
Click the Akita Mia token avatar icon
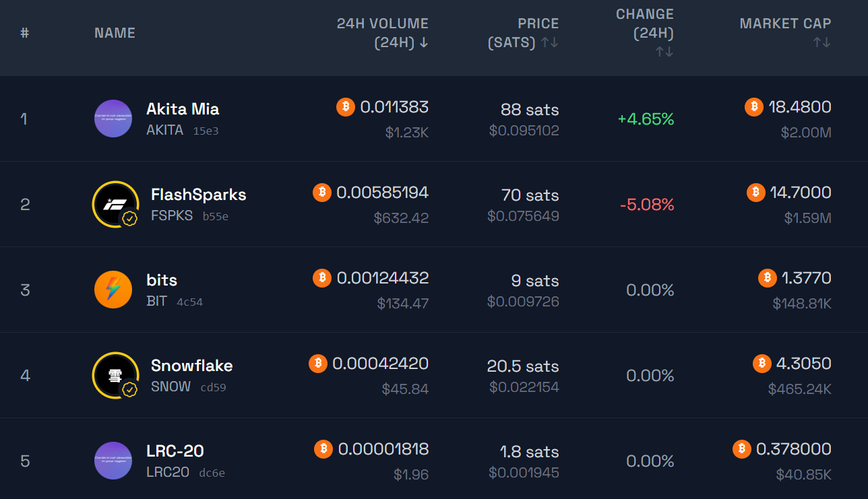click(x=113, y=119)
